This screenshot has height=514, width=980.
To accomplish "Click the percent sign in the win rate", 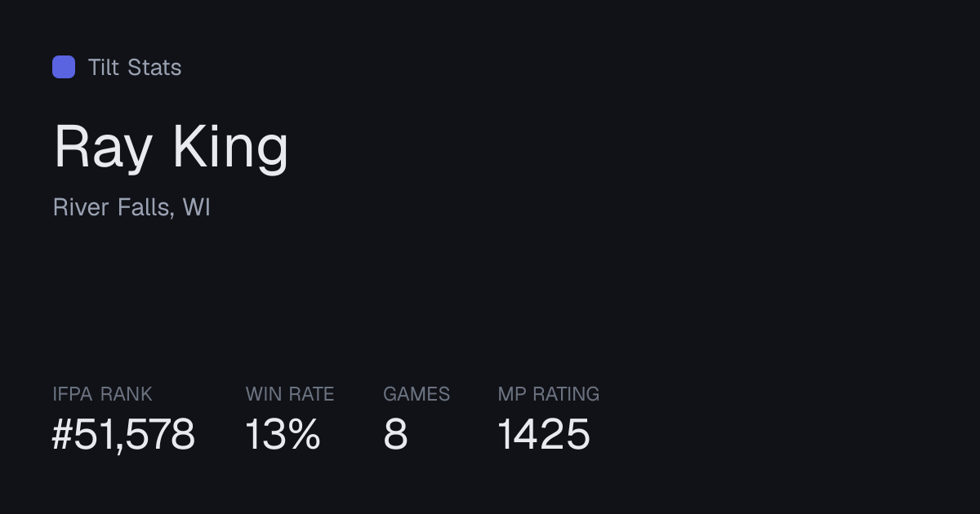I will pyautogui.click(x=303, y=434).
